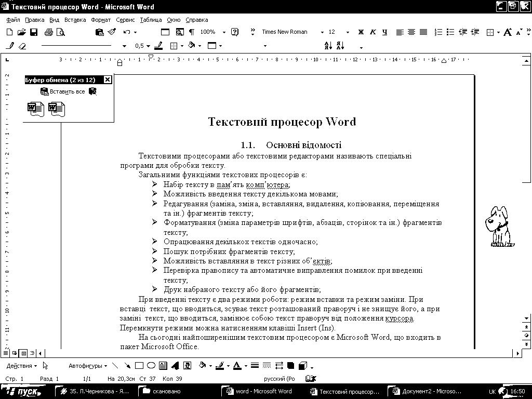
Task: Save document using the floppy disk icon
Action: tap(34, 32)
